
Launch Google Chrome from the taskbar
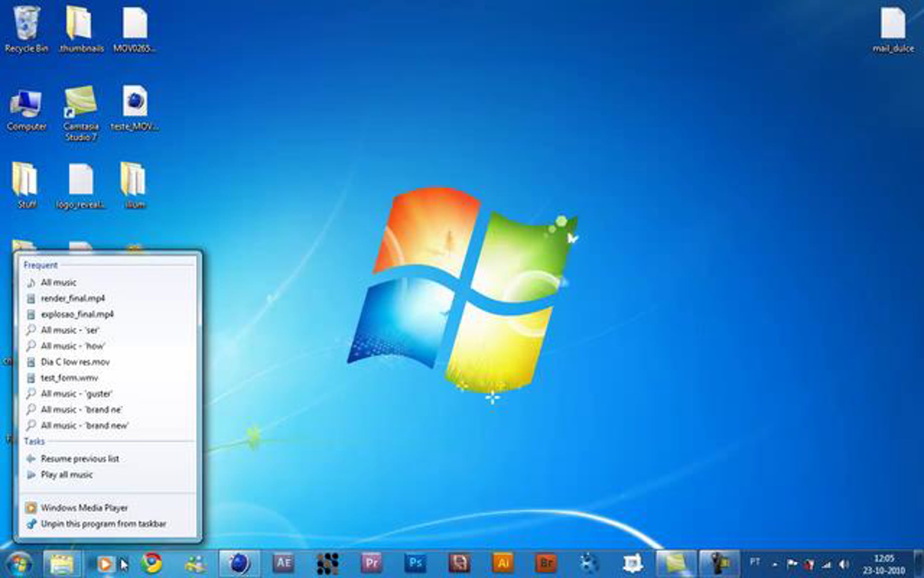point(152,564)
